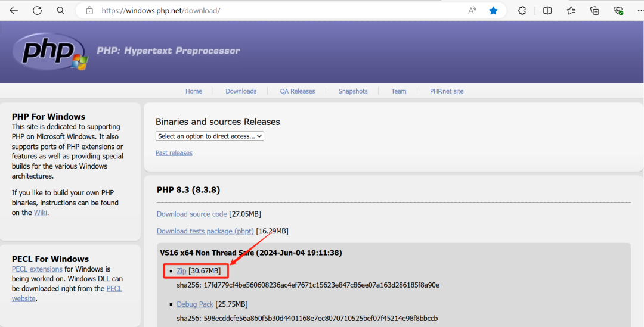Image resolution: width=644 pixels, height=327 pixels.
Task: Open the PECL extensions link
Action: [x=38, y=269]
